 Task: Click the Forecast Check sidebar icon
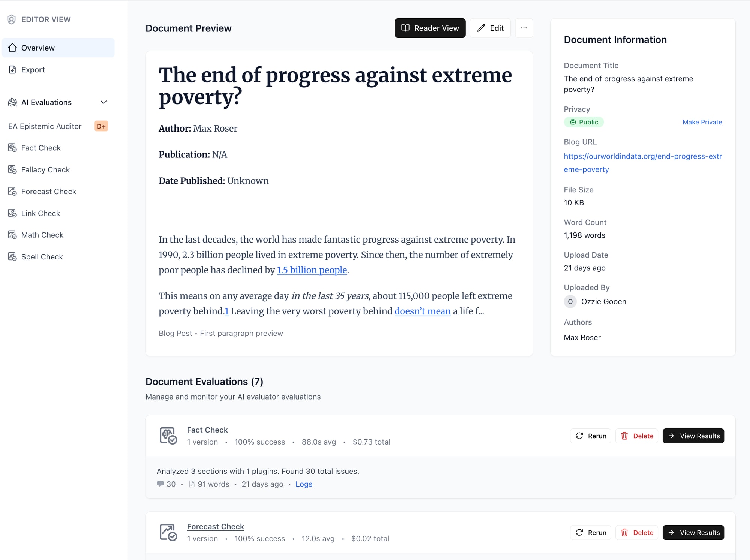[x=12, y=192]
